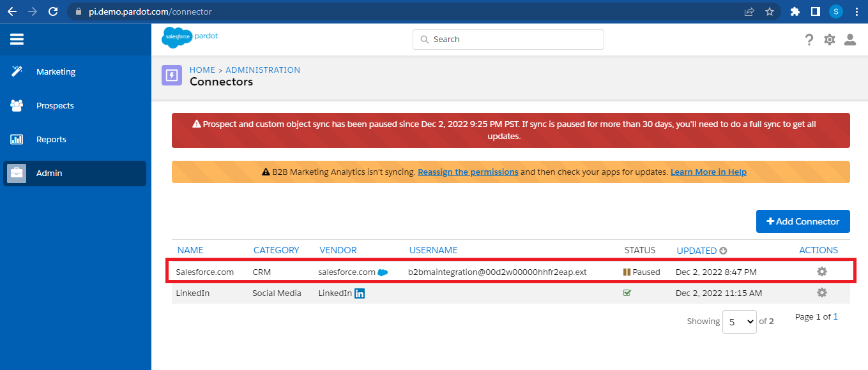This screenshot has height=370, width=868.
Task: Click the b2bmaintegration username cell
Action: point(498,272)
